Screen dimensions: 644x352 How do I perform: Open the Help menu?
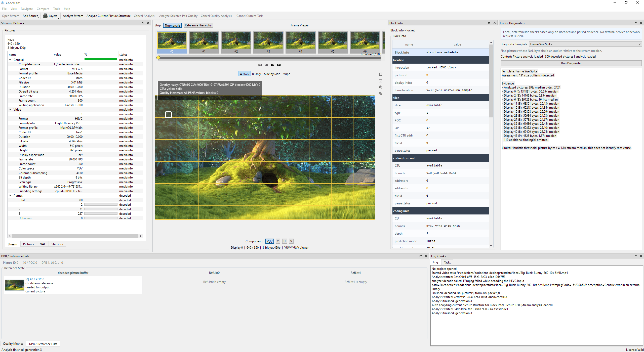tap(67, 9)
